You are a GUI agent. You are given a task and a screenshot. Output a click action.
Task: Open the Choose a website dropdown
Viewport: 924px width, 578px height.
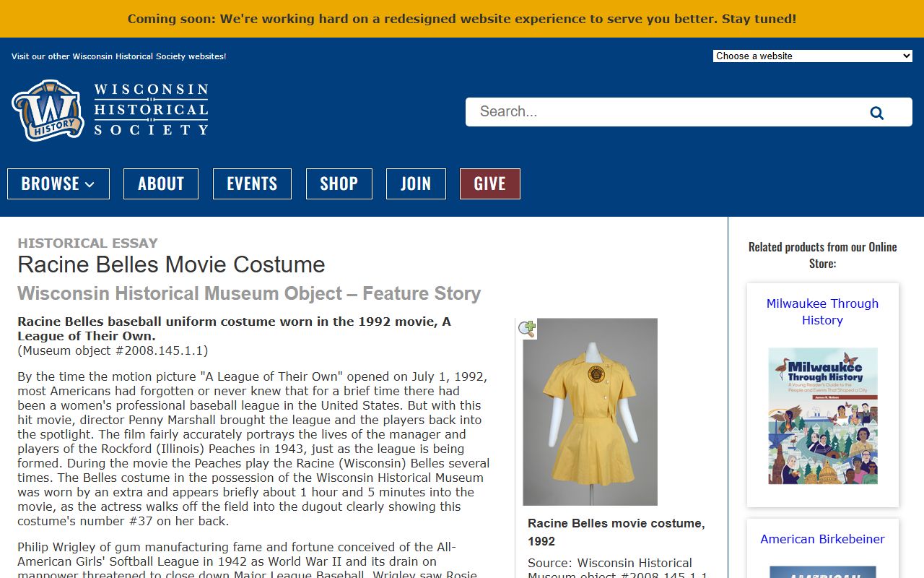click(812, 56)
